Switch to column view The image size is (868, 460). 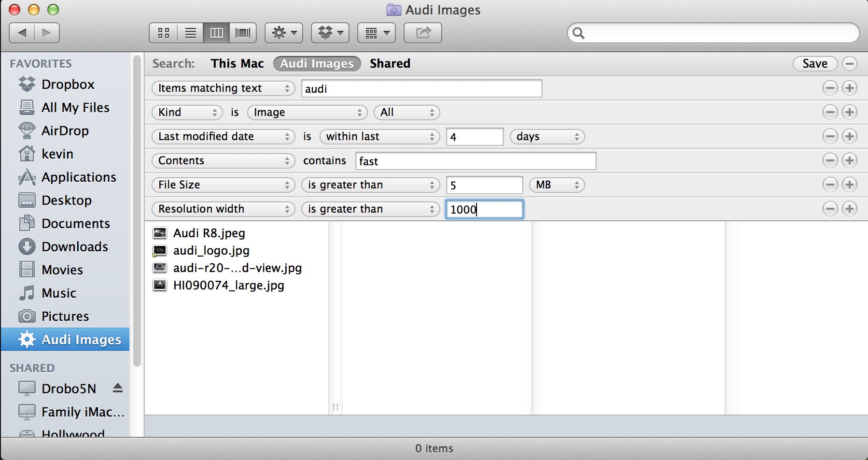pyautogui.click(x=216, y=33)
